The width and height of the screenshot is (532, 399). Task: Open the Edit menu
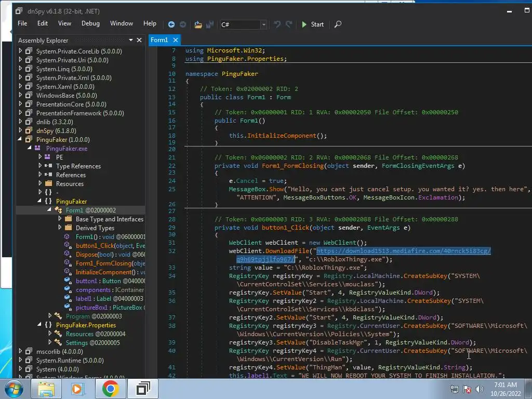pos(43,23)
